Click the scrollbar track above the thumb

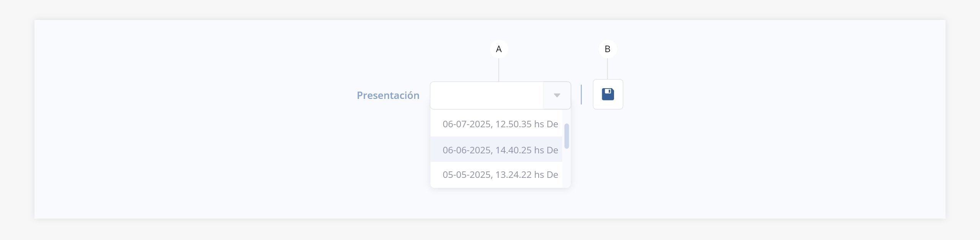(x=567, y=117)
